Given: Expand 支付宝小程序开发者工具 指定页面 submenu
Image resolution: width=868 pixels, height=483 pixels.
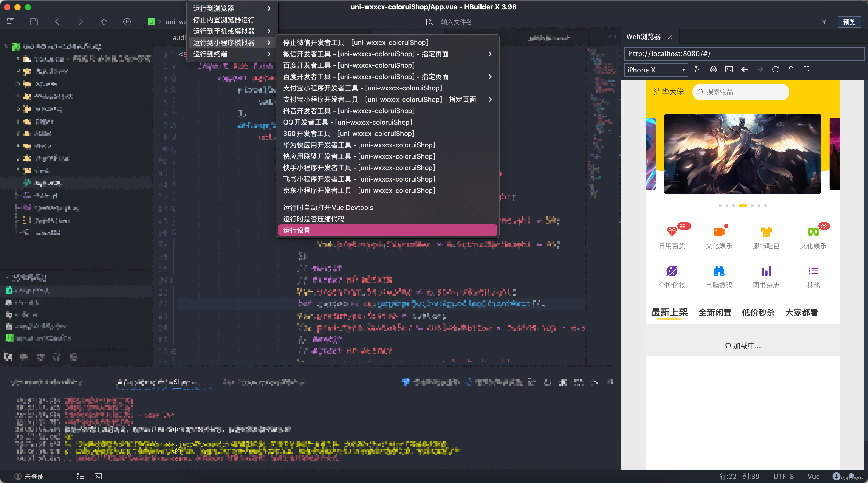Looking at the screenshot, I should pyautogui.click(x=388, y=100).
